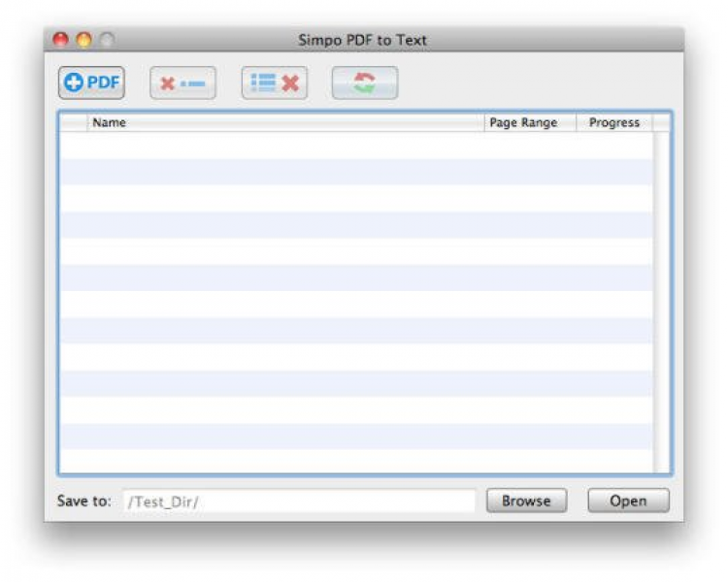Focus the Save to path field
The image size is (728, 582).
point(299,501)
